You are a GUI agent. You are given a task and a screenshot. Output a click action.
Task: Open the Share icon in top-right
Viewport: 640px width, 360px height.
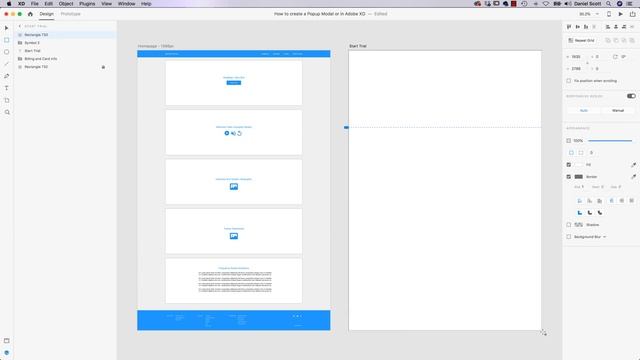coord(632,14)
